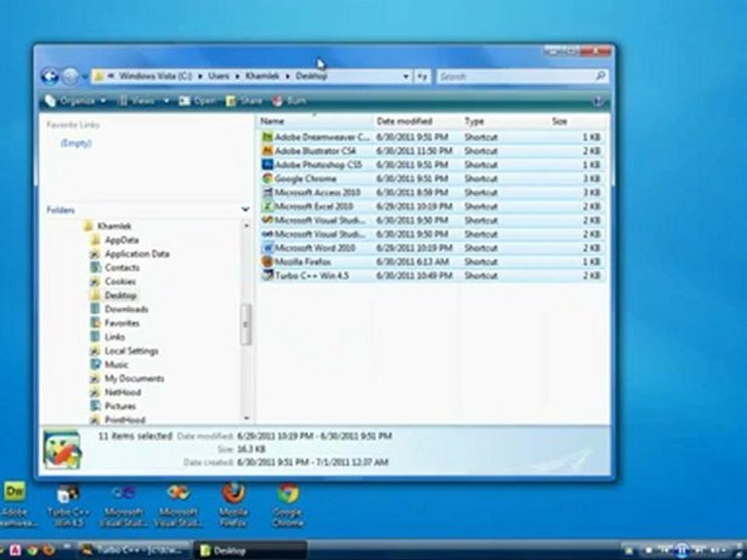Image resolution: width=747 pixels, height=560 pixels.
Task: Expand the Views dropdown arrow
Action: tap(167, 101)
